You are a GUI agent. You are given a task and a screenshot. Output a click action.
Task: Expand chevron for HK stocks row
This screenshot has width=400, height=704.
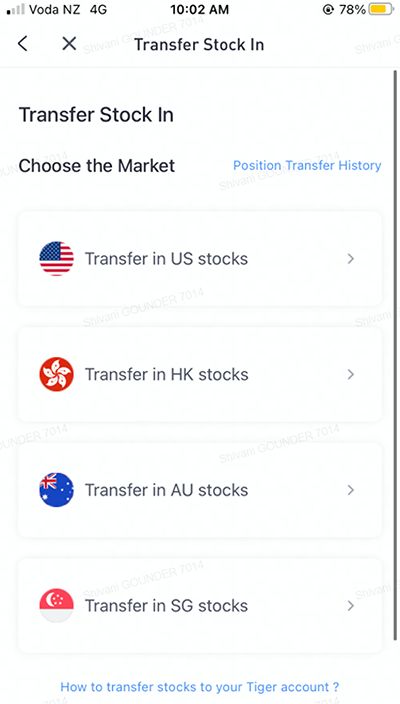[x=351, y=374]
